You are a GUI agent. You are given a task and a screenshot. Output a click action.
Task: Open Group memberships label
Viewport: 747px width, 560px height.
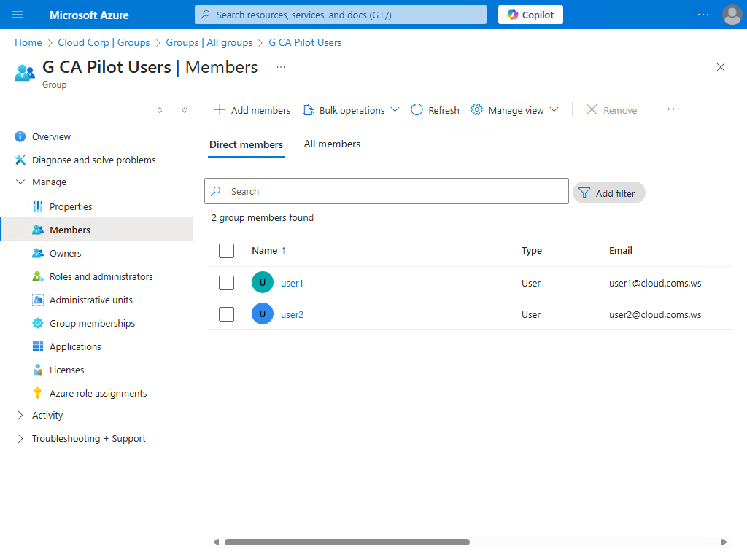click(92, 323)
